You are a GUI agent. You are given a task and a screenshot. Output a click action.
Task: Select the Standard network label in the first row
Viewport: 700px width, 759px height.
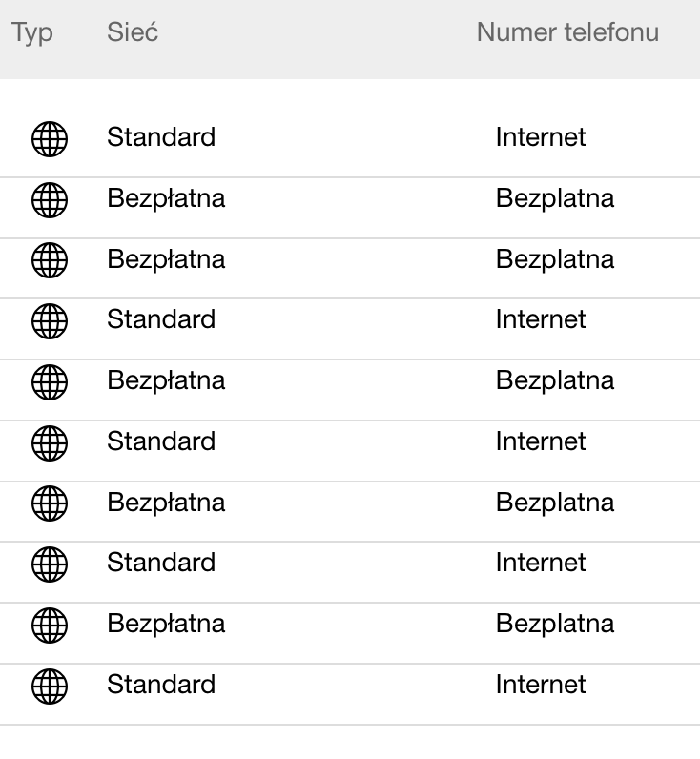point(161,137)
